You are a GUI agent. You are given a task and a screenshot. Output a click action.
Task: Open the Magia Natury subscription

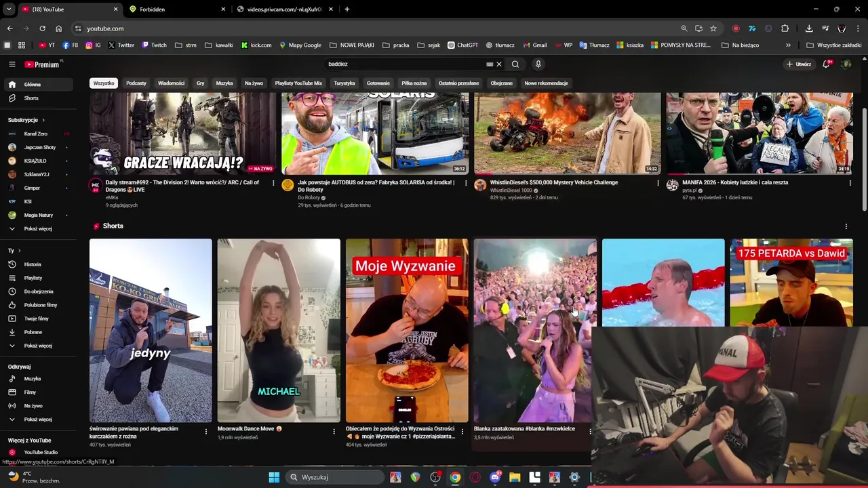click(x=38, y=215)
